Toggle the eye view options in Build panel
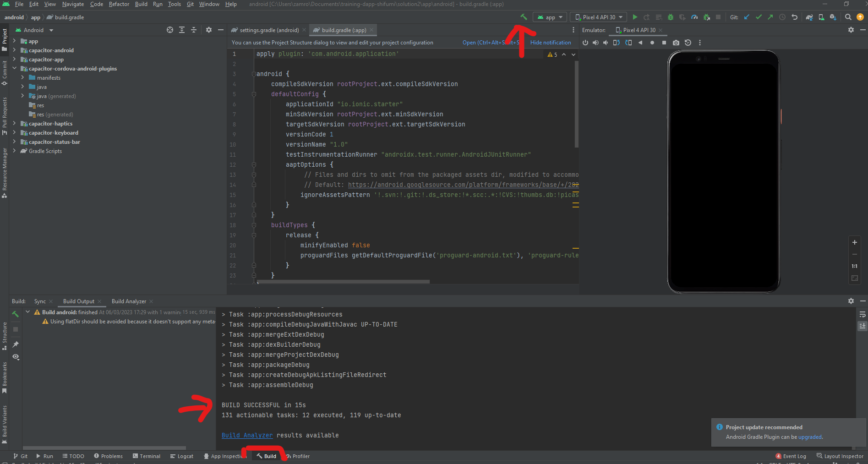 tap(16, 357)
